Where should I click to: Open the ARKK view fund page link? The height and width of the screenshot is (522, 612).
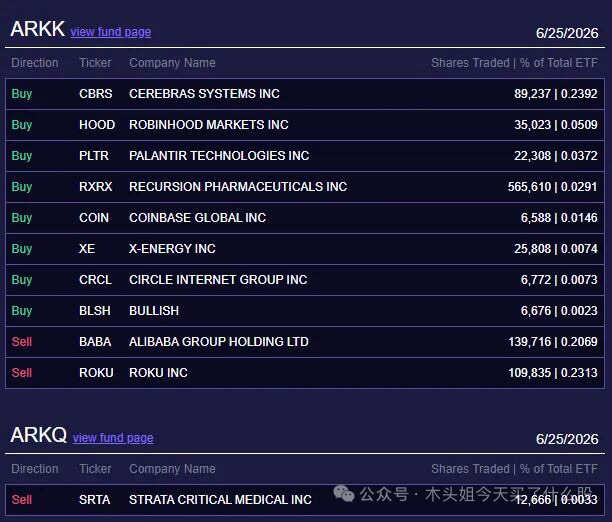tap(111, 32)
